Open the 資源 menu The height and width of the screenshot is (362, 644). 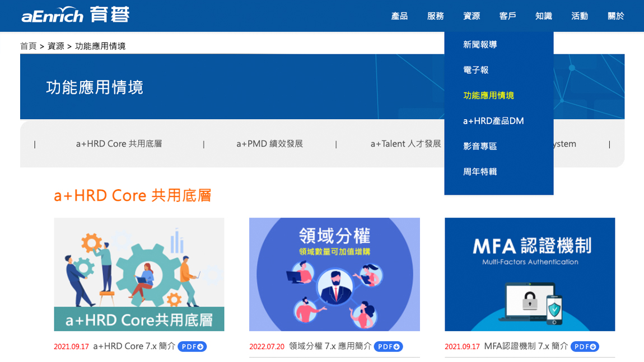(472, 16)
